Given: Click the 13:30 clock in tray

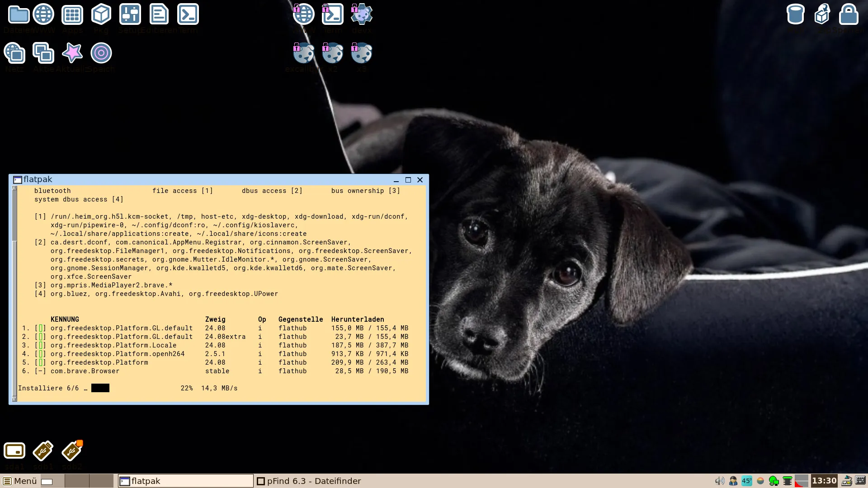Looking at the screenshot, I should point(824,481).
